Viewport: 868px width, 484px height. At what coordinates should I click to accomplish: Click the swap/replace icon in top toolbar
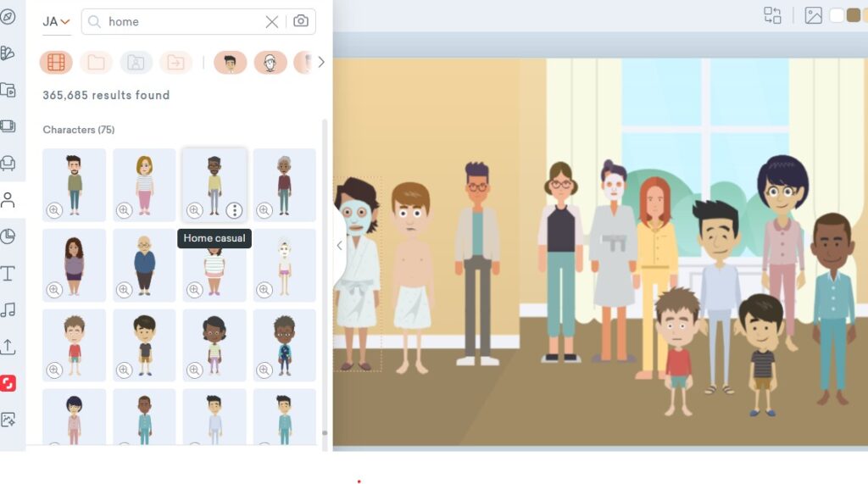(x=772, y=15)
